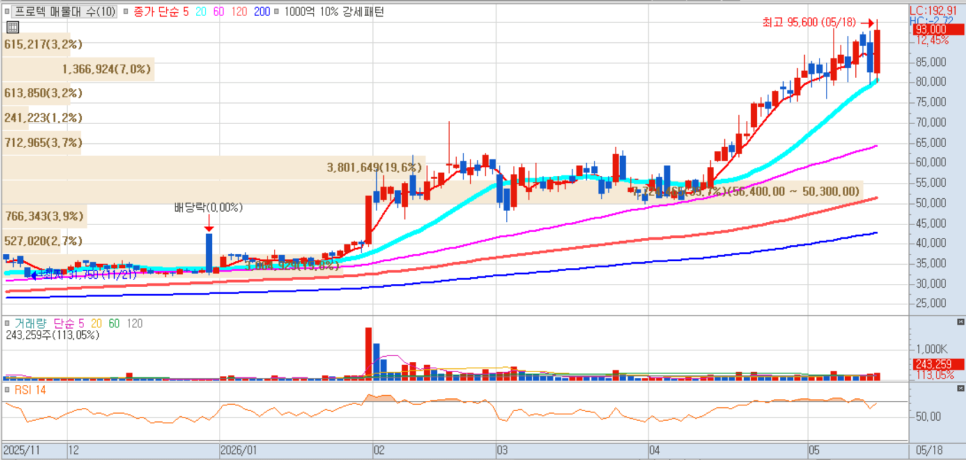Image resolution: width=966 pixels, height=460 pixels.
Task: Click the gray volume 120 average label
Action: 135,323
